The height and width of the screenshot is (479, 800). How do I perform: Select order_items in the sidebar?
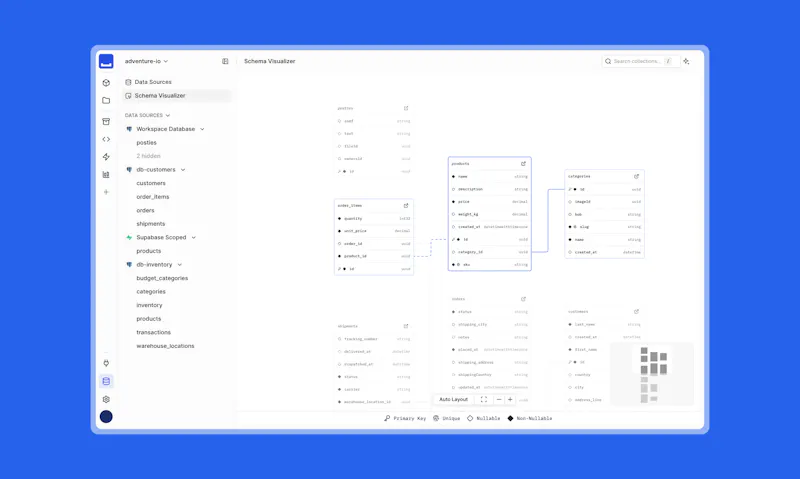[153, 197]
